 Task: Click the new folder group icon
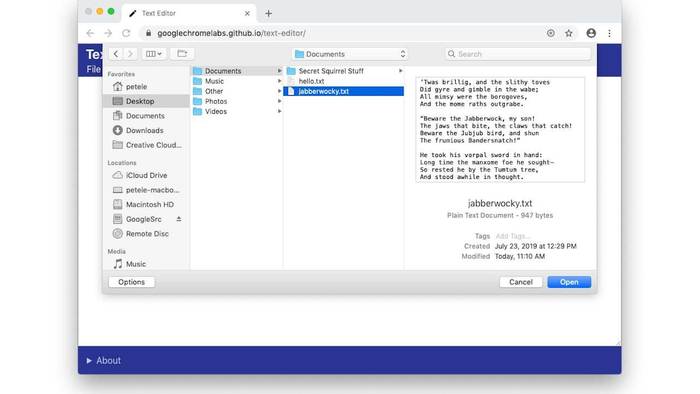182,54
